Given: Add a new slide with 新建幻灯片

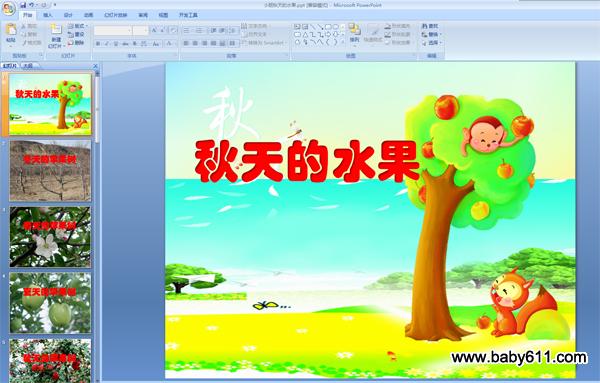Looking at the screenshot, I should click(56, 36).
